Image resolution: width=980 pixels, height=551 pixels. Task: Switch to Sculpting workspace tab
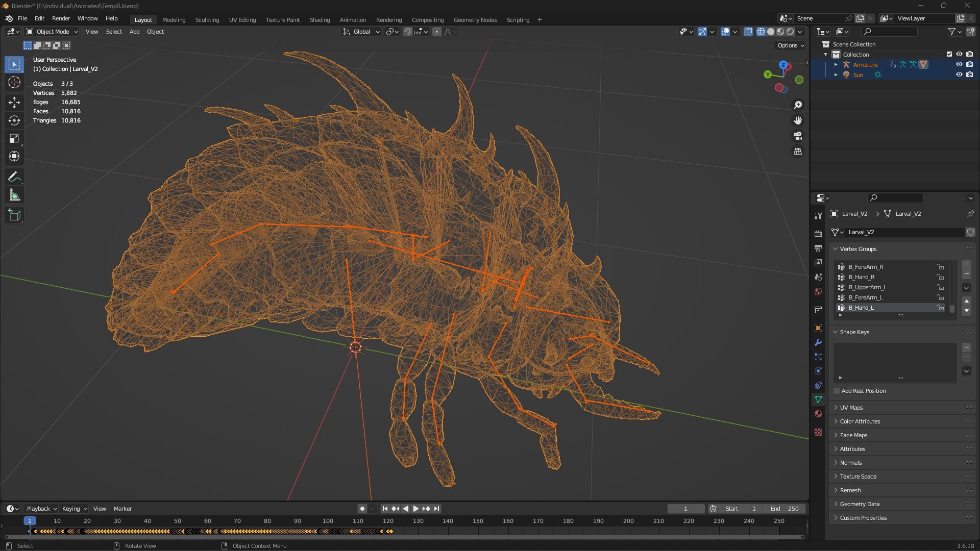point(207,20)
